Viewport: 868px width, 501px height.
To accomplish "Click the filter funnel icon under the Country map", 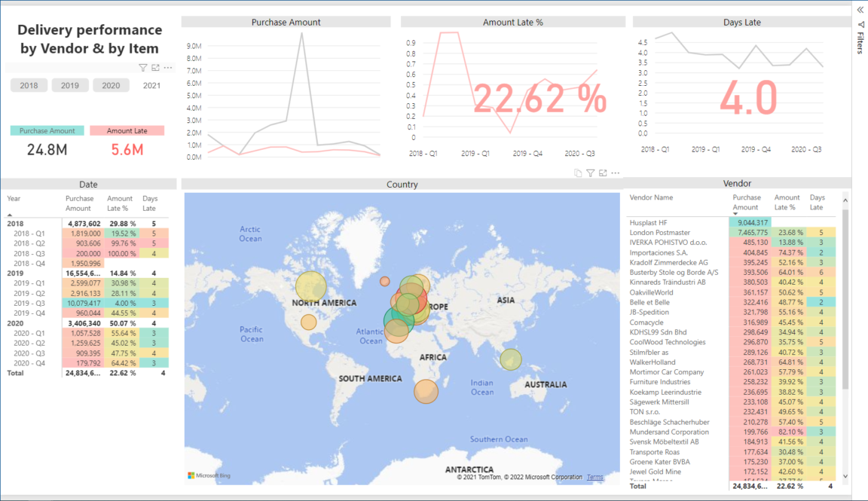I will pos(590,173).
